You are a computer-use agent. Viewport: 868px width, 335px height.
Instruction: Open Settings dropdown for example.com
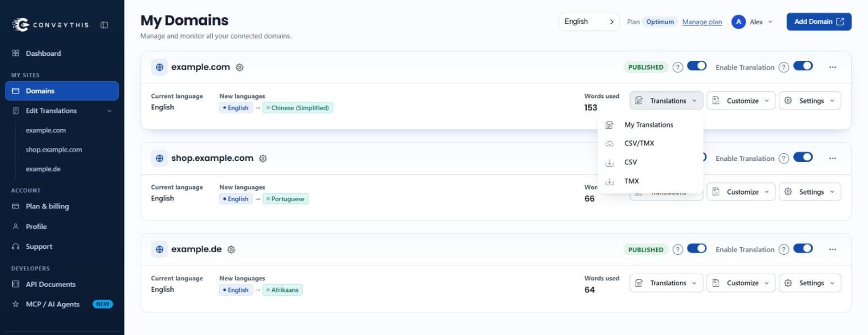click(810, 101)
